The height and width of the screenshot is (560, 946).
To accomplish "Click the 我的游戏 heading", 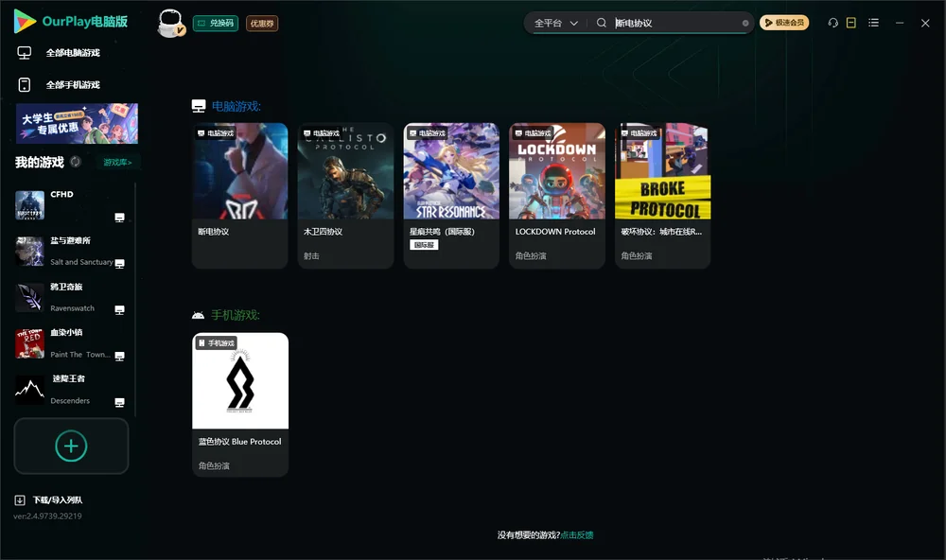I will click(39, 163).
